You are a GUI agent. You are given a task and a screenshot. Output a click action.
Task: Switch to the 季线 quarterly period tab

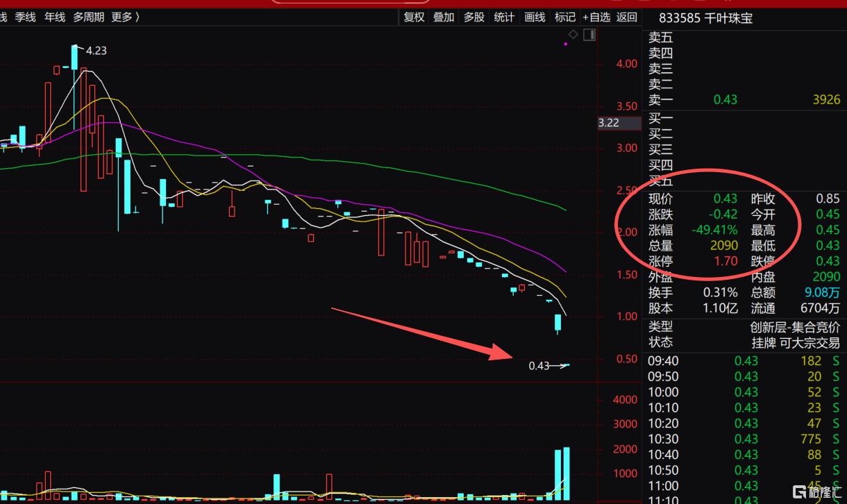pos(25,17)
